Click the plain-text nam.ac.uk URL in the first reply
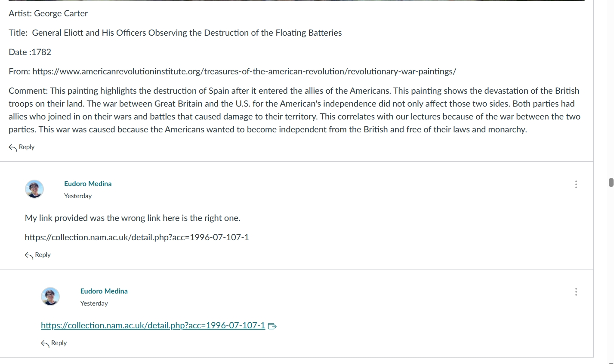The image size is (614, 364). [137, 237]
